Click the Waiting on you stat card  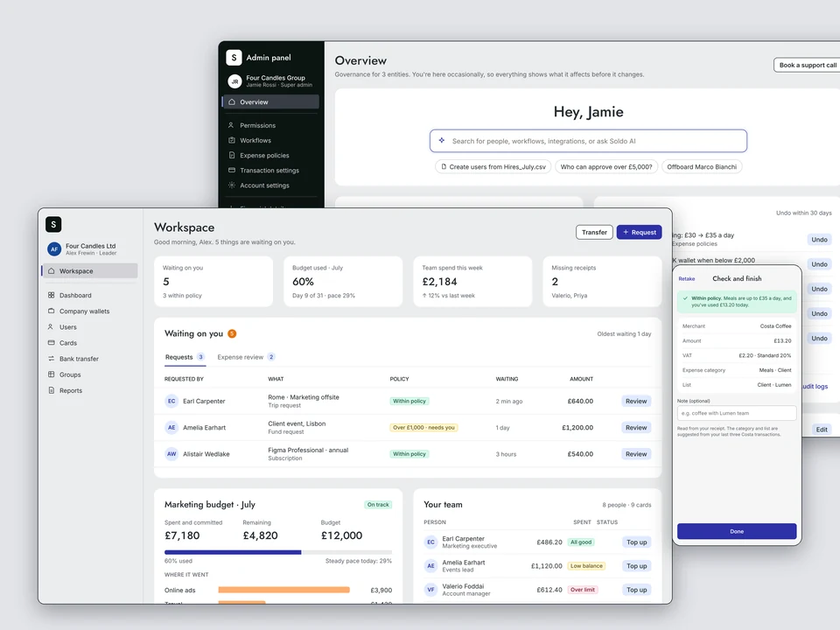(x=213, y=282)
